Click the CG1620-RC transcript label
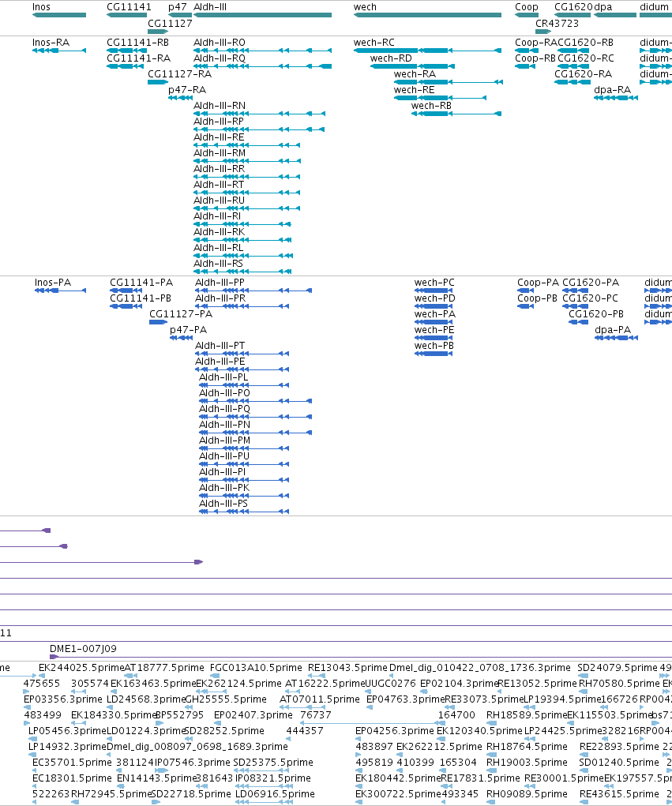 [586, 58]
